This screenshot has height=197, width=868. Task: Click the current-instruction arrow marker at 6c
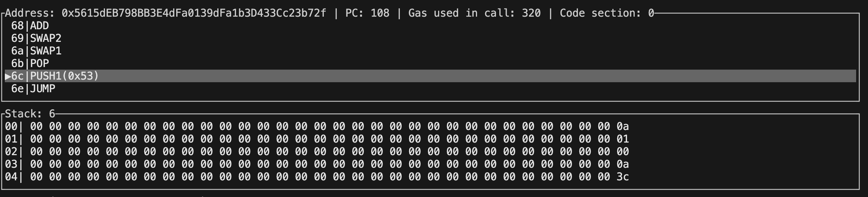click(x=8, y=76)
